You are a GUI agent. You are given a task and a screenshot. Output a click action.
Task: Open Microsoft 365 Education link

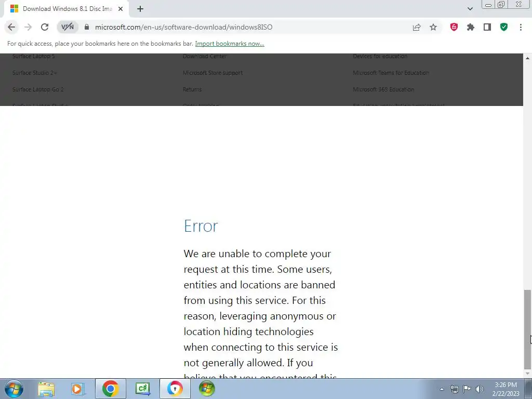click(383, 89)
